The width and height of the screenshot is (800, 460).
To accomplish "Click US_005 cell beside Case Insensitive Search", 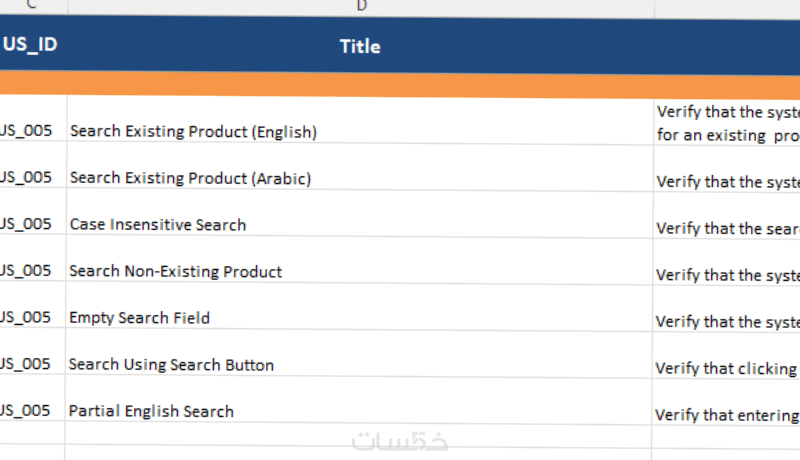I will pos(32,225).
